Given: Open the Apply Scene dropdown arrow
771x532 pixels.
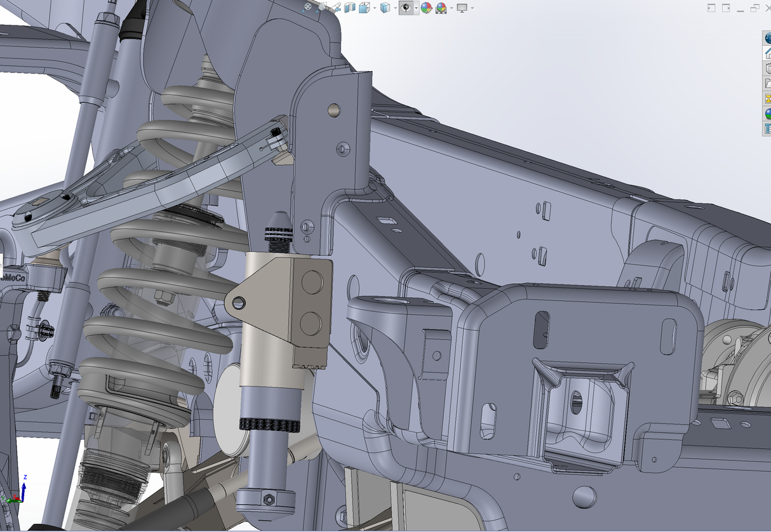Looking at the screenshot, I should 451,8.
